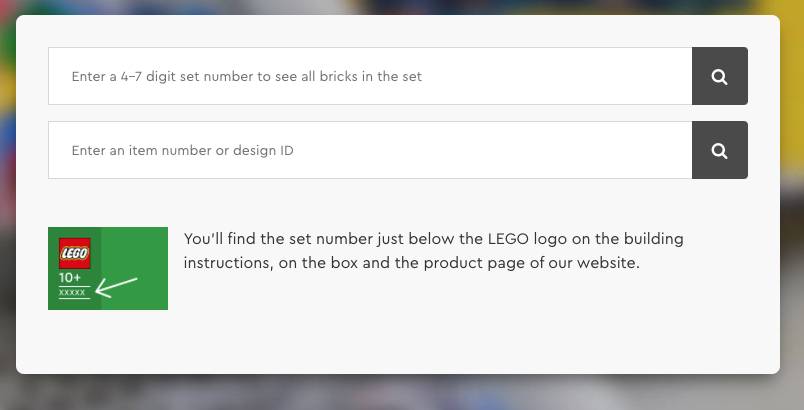This screenshot has width=804, height=410.
Task: Click the white arrow pointing at xxxxx
Action: coord(116,288)
